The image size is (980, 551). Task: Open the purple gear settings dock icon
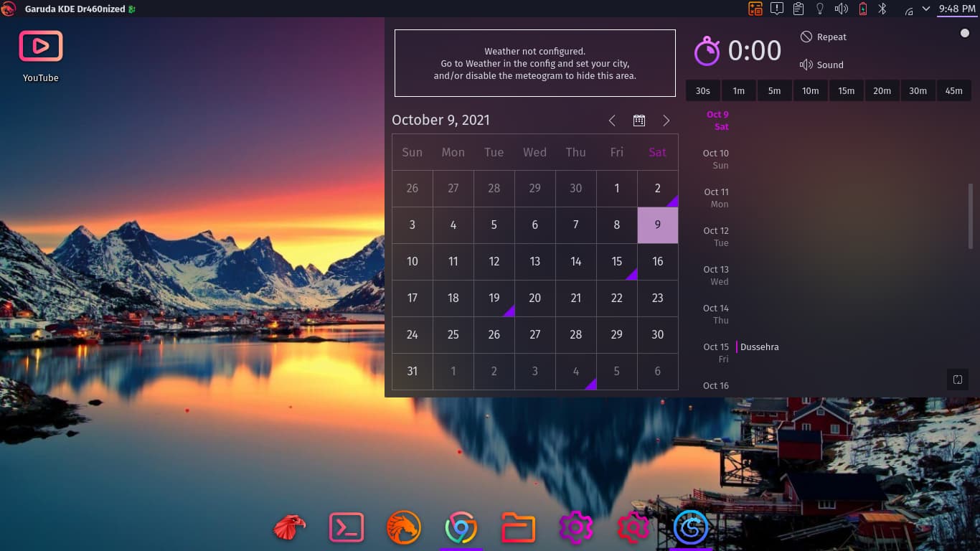coord(576,528)
